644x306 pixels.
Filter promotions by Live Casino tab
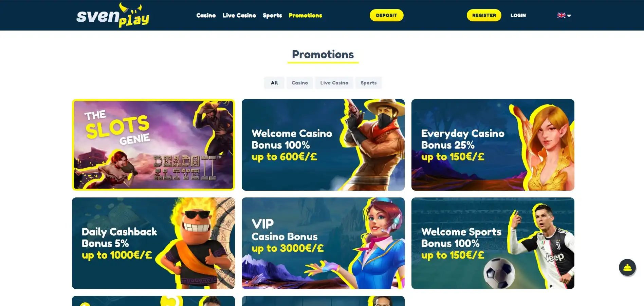334,83
